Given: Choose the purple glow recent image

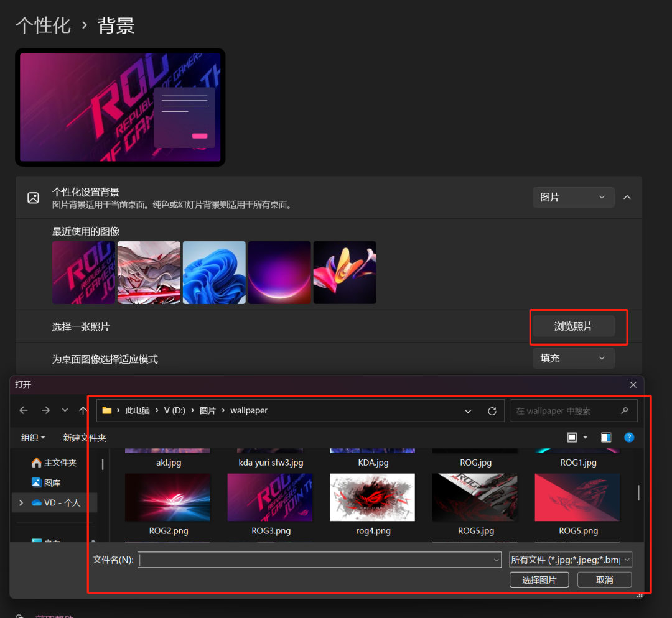Looking at the screenshot, I should point(279,272).
